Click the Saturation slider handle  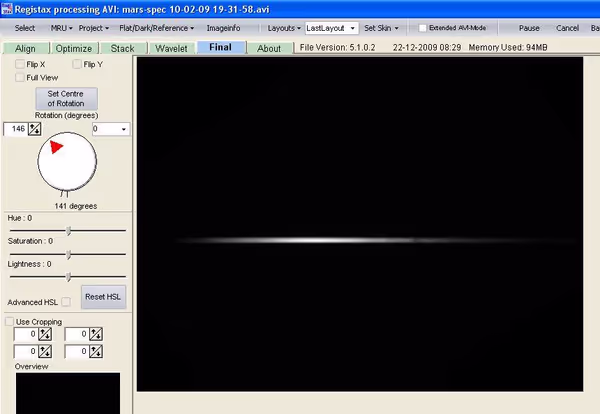[68, 254]
